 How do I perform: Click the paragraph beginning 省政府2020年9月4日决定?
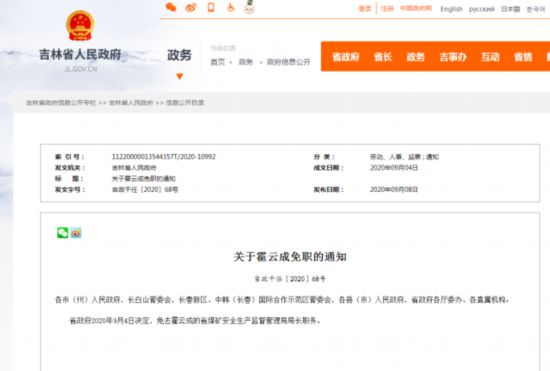pyautogui.click(x=195, y=321)
